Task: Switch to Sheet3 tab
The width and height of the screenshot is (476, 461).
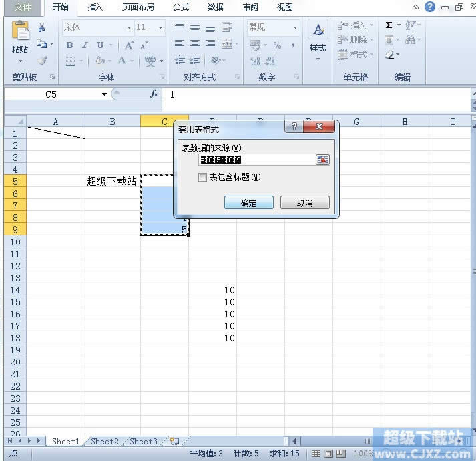Action: tap(144, 441)
